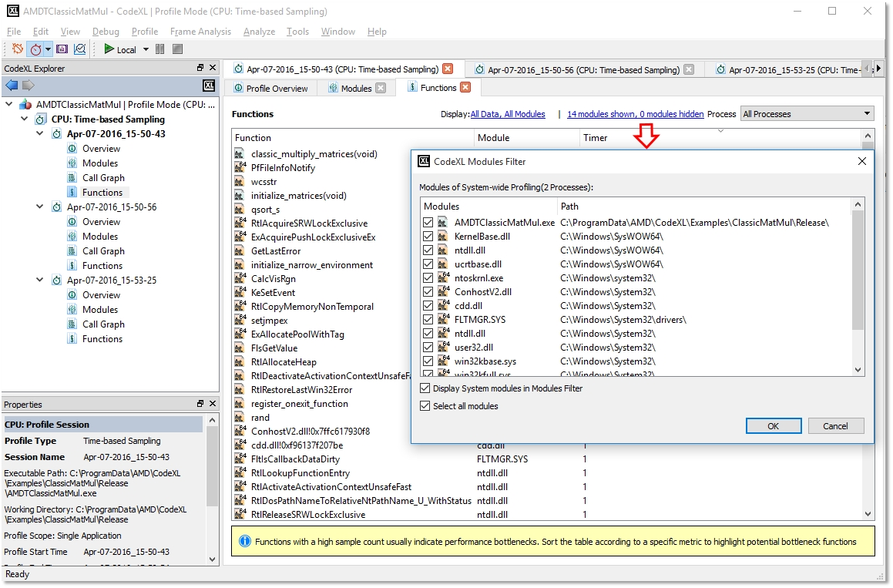Uncheck ucrtbase.dll module checkbox

(428, 264)
